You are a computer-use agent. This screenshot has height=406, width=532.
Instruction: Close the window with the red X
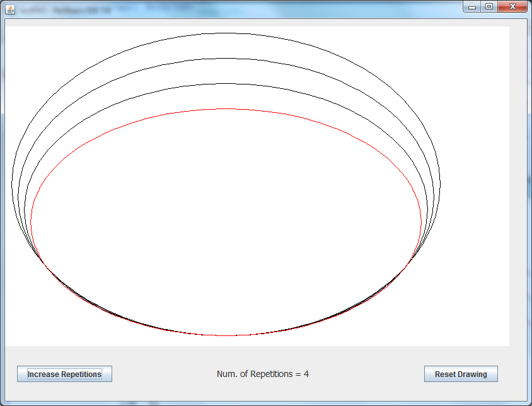pyautogui.click(x=512, y=6)
